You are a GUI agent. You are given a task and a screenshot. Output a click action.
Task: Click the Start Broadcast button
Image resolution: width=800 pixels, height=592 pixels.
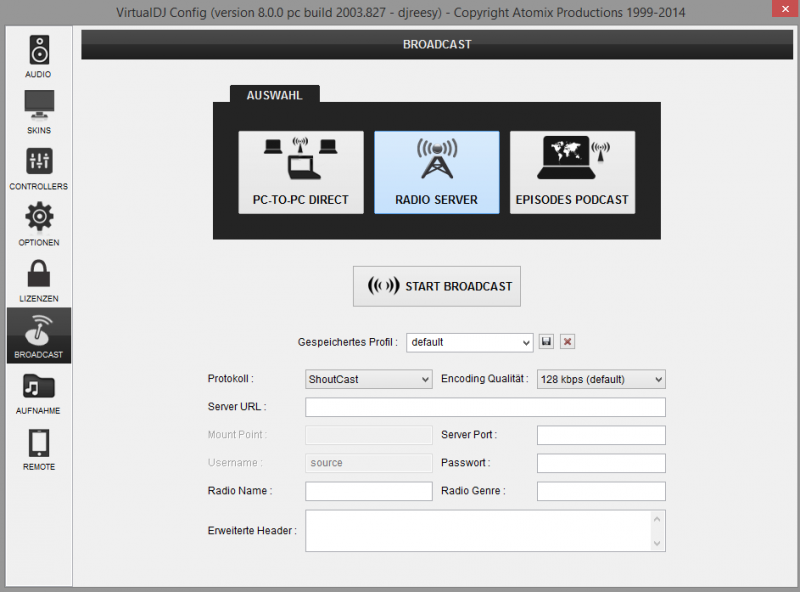(437, 286)
